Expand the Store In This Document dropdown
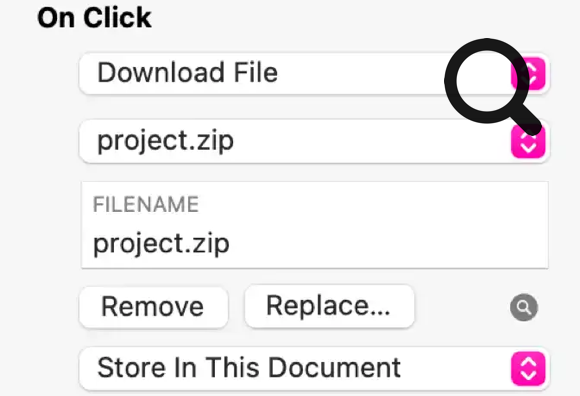Screen dimensions: 580x396 [314, 369]
